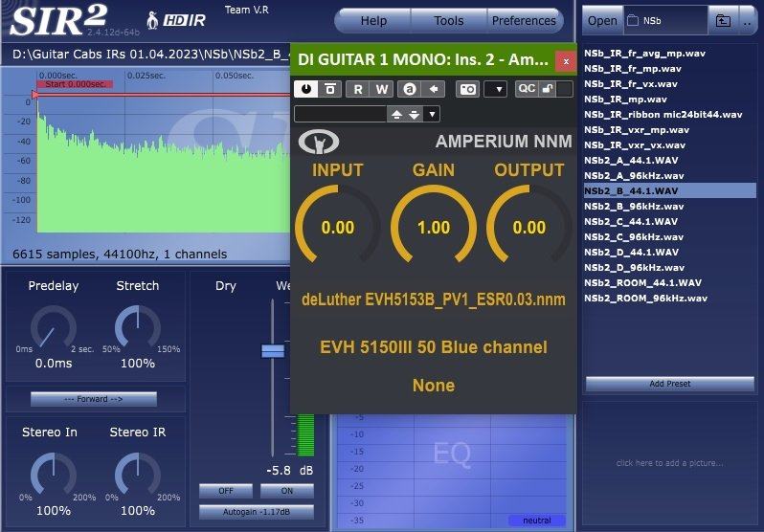The height and width of the screenshot is (532, 764).
Task: Click the Forward direction button
Action: (x=94, y=399)
